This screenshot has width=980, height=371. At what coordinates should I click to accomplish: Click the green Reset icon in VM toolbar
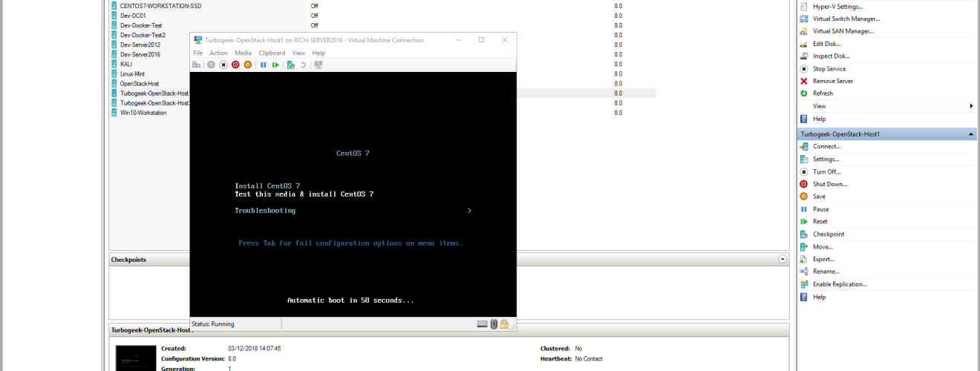pos(275,65)
